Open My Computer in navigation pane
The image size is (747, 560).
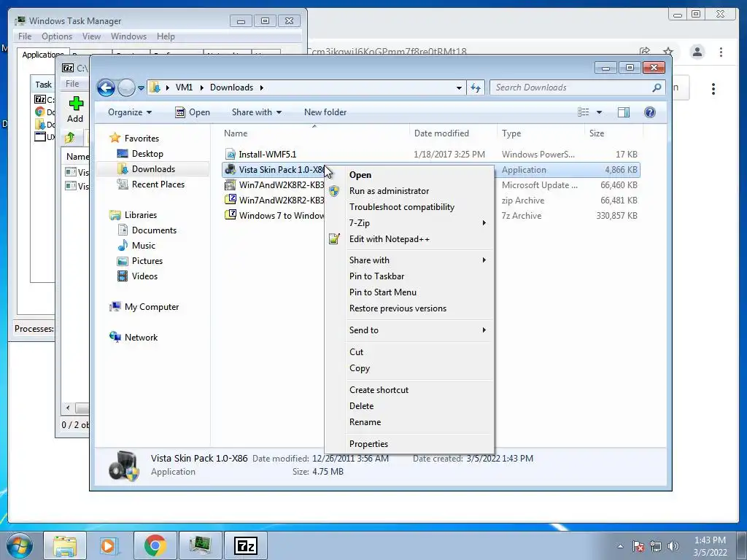[144, 307]
